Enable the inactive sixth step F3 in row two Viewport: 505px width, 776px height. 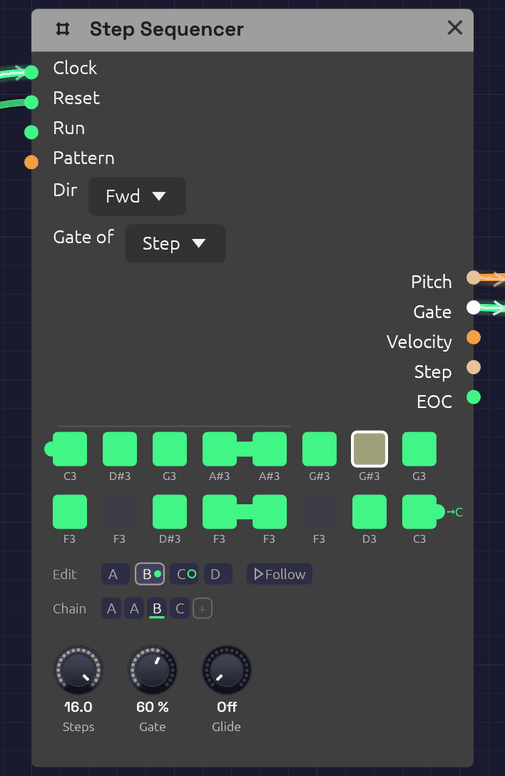coord(319,512)
